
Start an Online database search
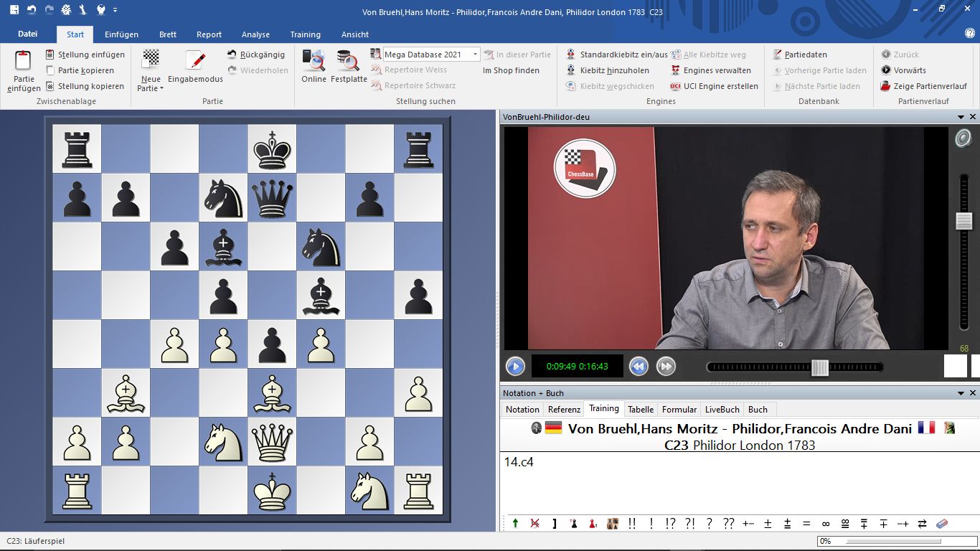(314, 60)
